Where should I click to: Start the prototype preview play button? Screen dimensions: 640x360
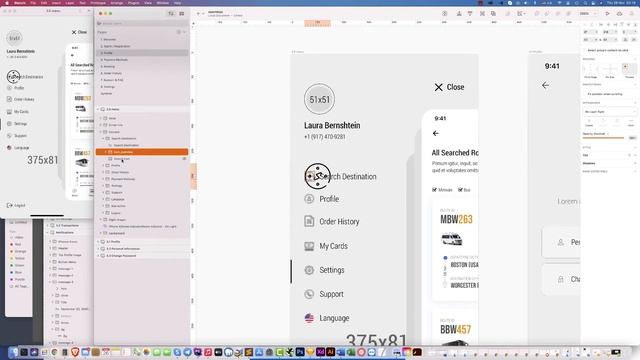coord(607,13)
